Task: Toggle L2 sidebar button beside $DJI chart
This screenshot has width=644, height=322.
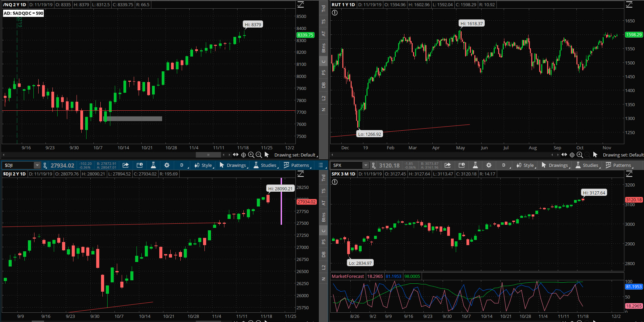Action: click(x=323, y=267)
